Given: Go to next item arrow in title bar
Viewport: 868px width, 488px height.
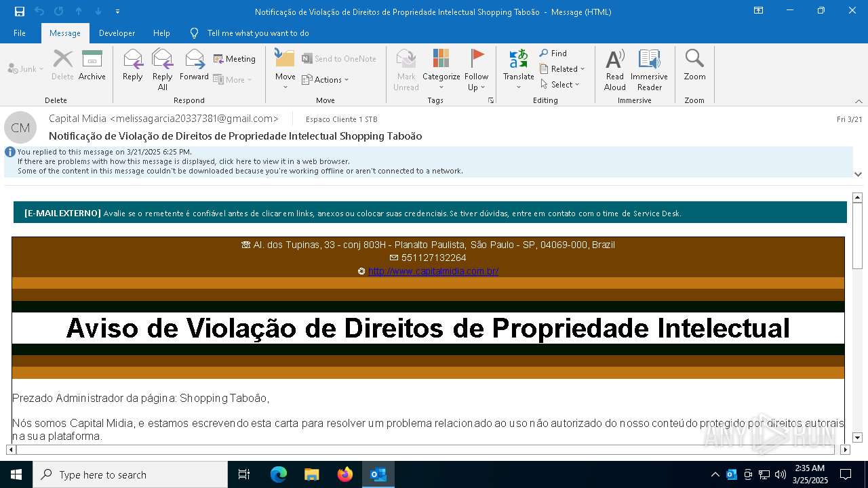Looking at the screenshot, I should (98, 12).
